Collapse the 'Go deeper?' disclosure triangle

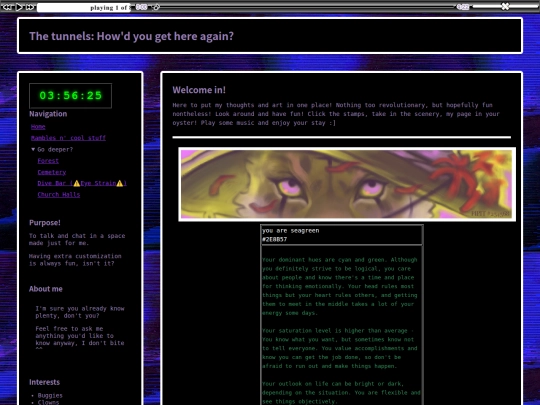point(33,149)
